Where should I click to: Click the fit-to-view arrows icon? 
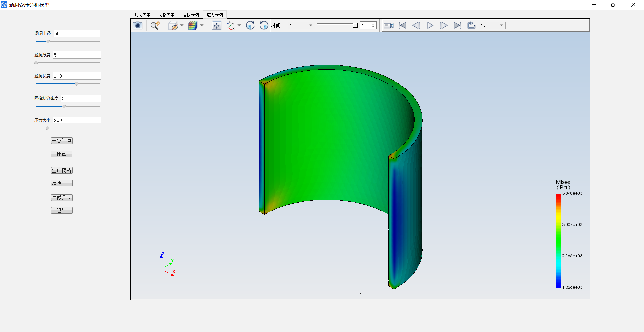tap(217, 25)
